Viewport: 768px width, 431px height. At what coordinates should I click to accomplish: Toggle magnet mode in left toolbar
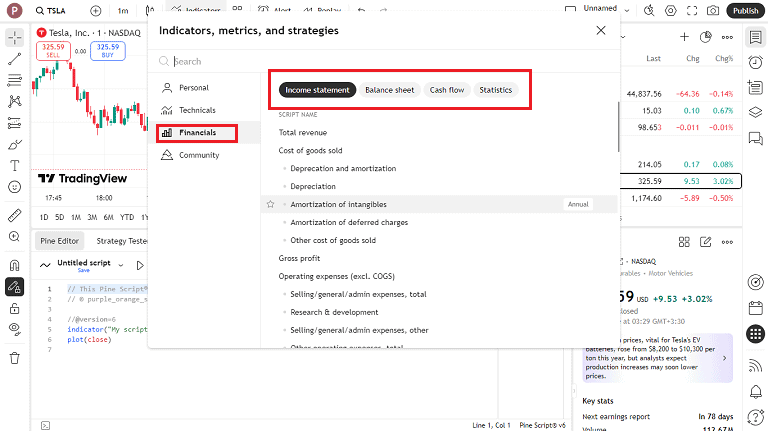pyautogui.click(x=14, y=265)
